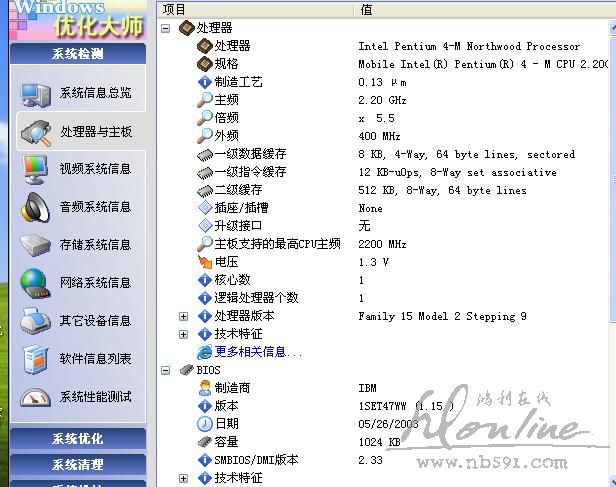Screen dimensions: 616x487
Task: Click the 规格 row chip icon
Action: tap(205, 64)
